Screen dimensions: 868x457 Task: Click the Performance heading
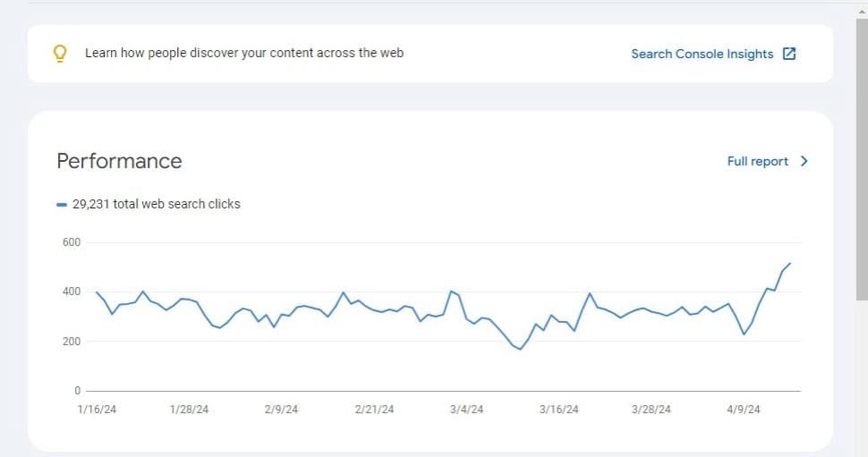click(x=119, y=161)
